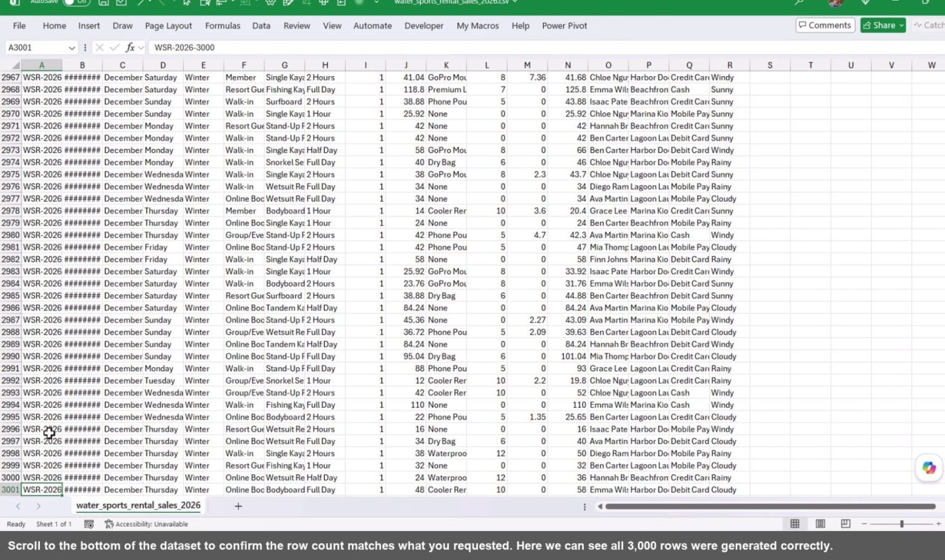Click 'Premium L' cell in row 2968

tap(447, 90)
